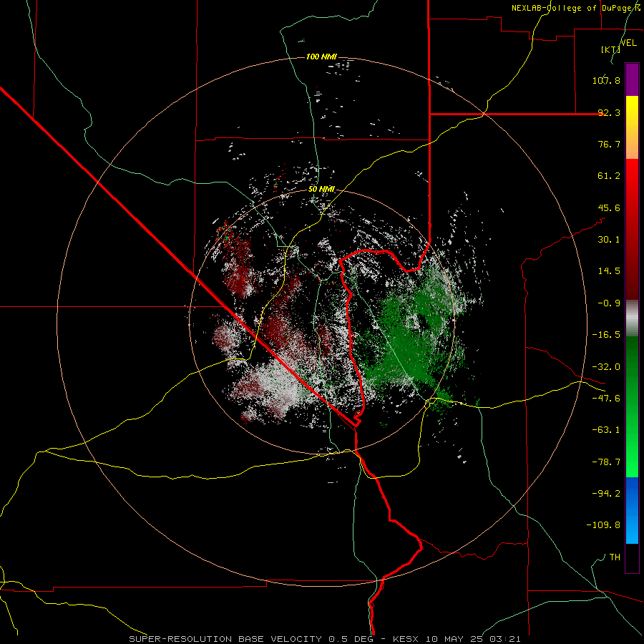Click the blue segment of the velocity color bar

tap(632, 510)
